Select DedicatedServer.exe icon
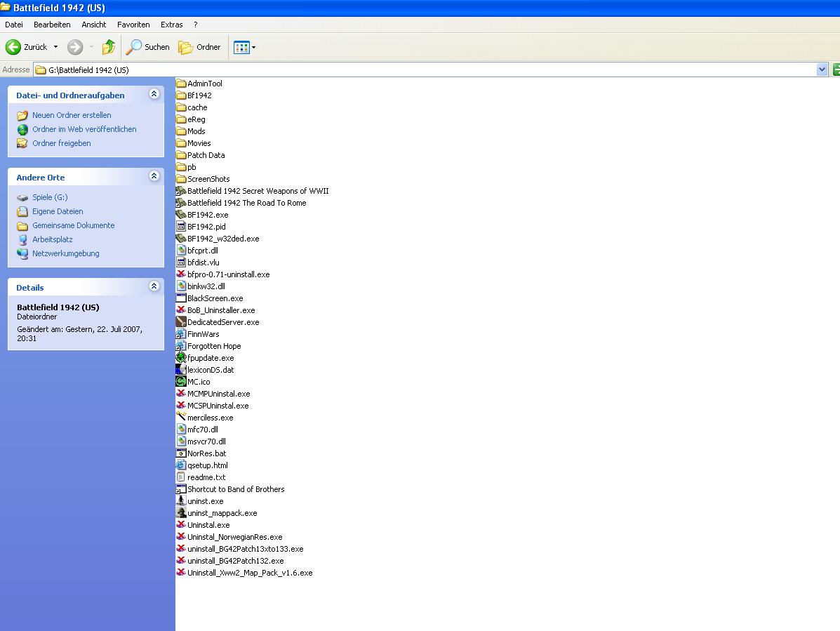 tap(181, 322)
